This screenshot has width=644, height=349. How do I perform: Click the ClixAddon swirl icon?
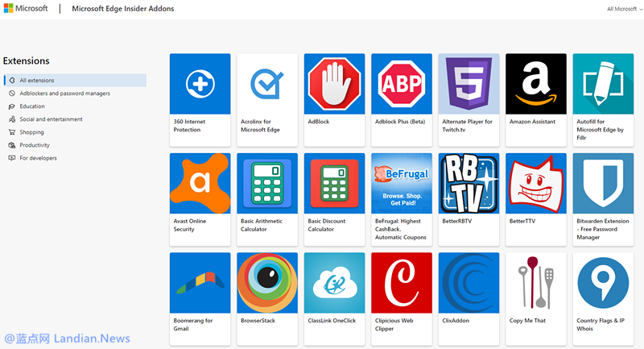[x=469, y=283]
